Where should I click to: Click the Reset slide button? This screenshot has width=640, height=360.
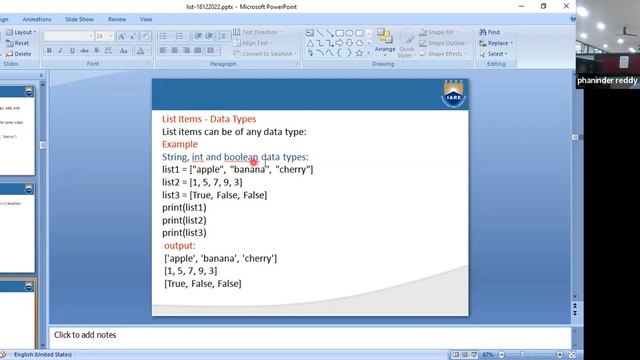18,43
